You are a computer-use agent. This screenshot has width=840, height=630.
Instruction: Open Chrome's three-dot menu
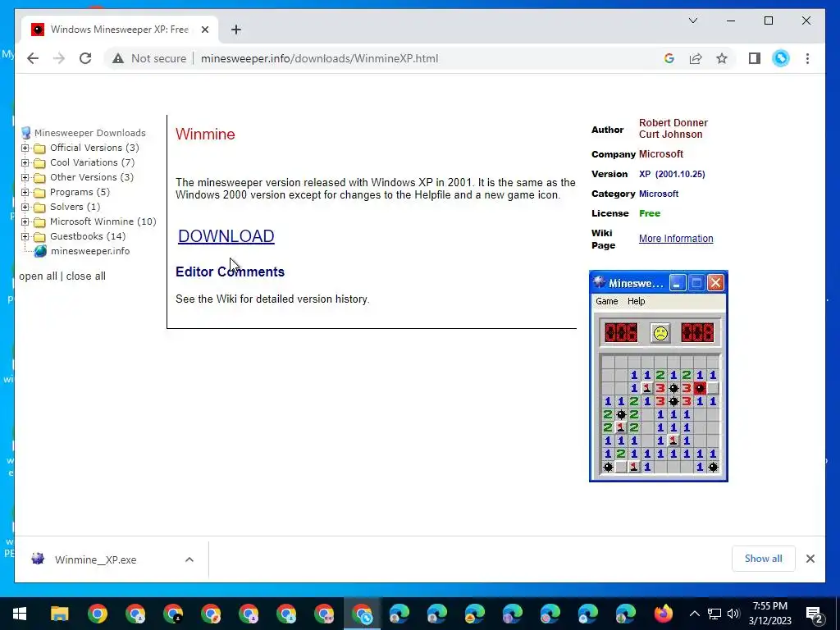[x=807, y=58]
